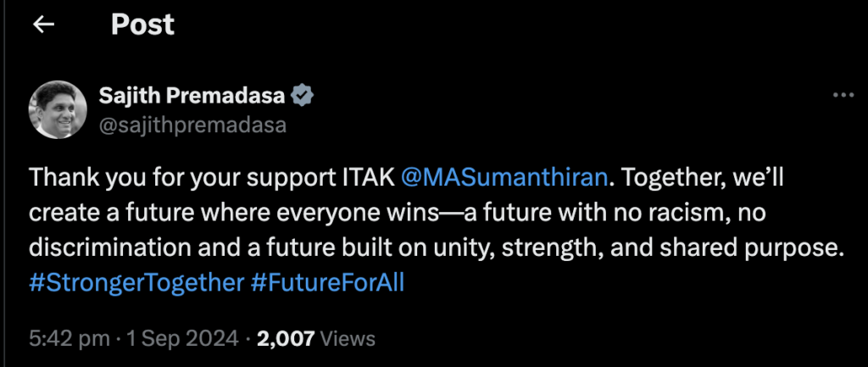Viewport: 868px width, 367px height.
Task: Open the #StrongerTogether hashtag
Action: tap(136, 283)
